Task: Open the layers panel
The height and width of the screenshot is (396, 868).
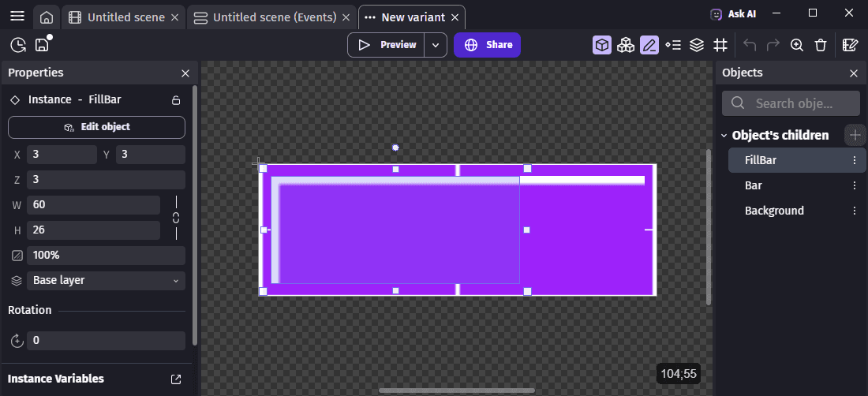Action: 697,45
